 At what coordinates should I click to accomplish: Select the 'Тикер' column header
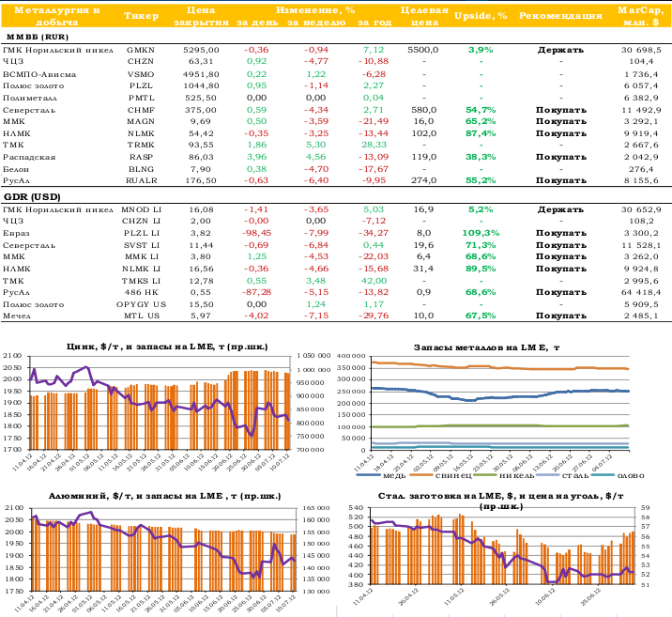[x=141, y=16]
